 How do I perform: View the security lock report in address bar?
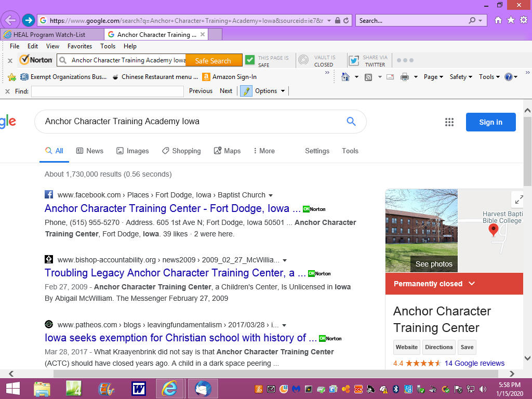pyautogui.click(x=338, y=20)
